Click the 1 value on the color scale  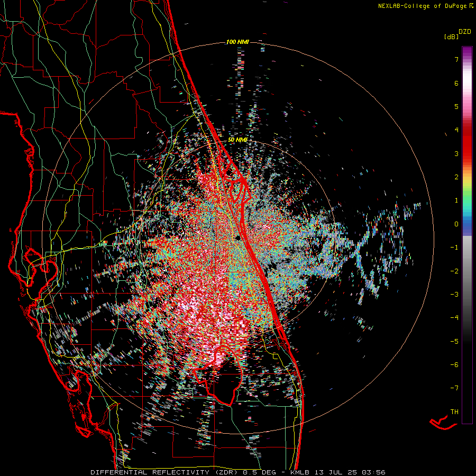(456, 200)
